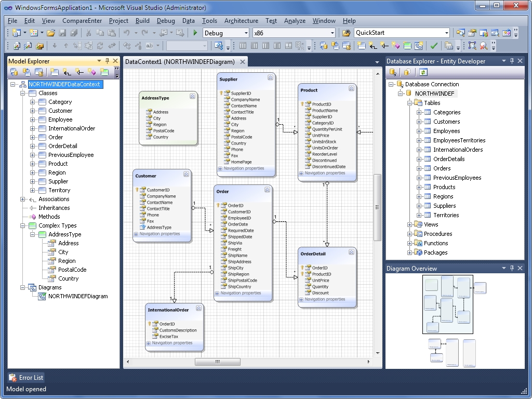Click the New Method icon in Model Explorer toolbar

click(91, 72)
